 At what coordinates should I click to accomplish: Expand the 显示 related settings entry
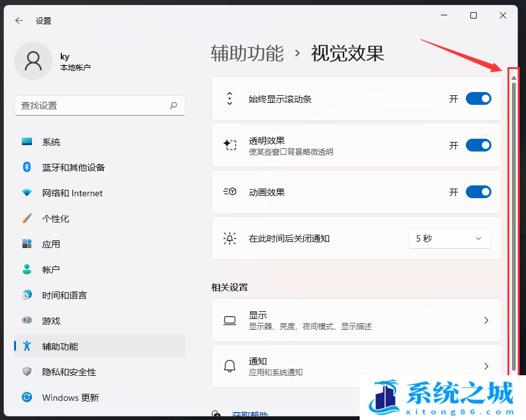tap(356, 320)
